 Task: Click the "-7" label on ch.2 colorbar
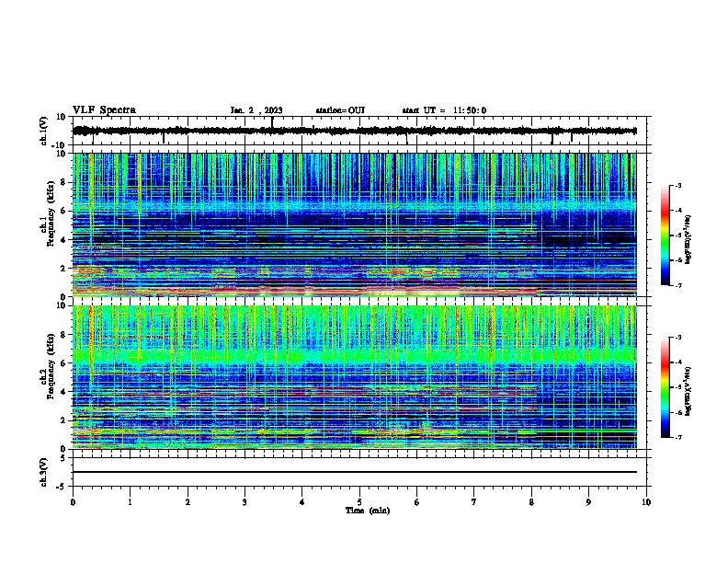click(678, 438)
